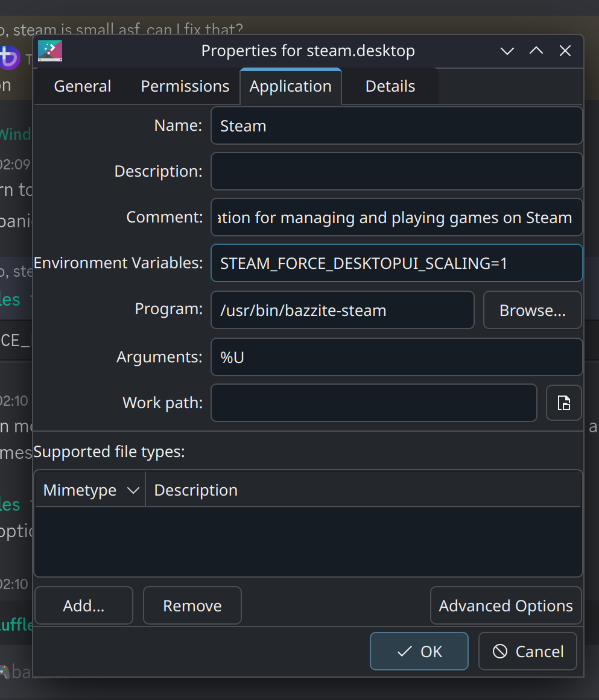Image resolution: width=599 pixels, height=700 pixels.
Task: Select the Details tab
Action: 390,86
